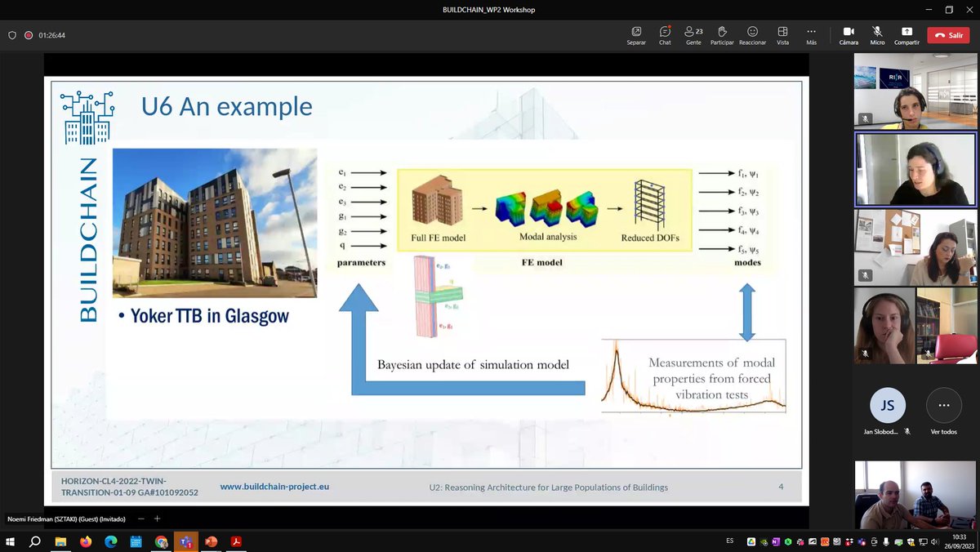
Task: Click the 01:26:44 meeting timer
Action: [x=51, y=35]
